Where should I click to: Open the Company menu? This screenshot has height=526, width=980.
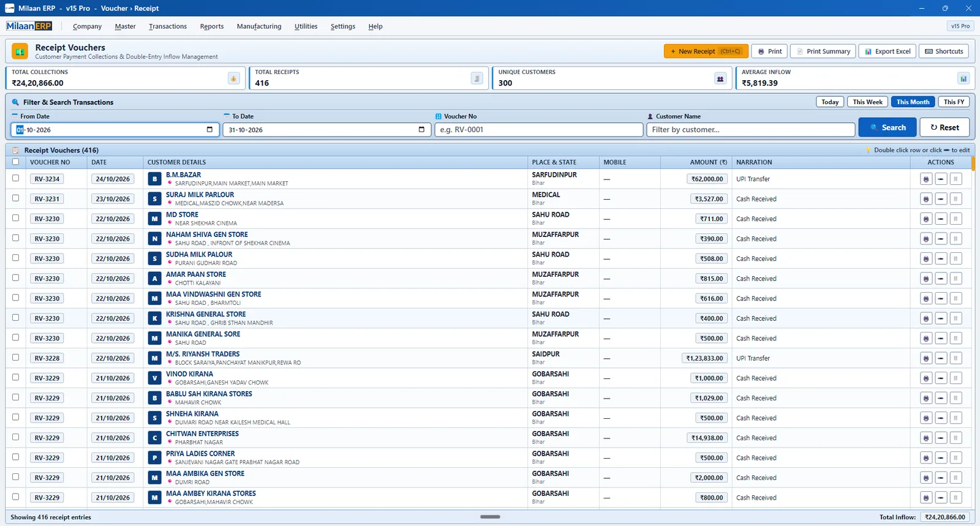point(87,26)
